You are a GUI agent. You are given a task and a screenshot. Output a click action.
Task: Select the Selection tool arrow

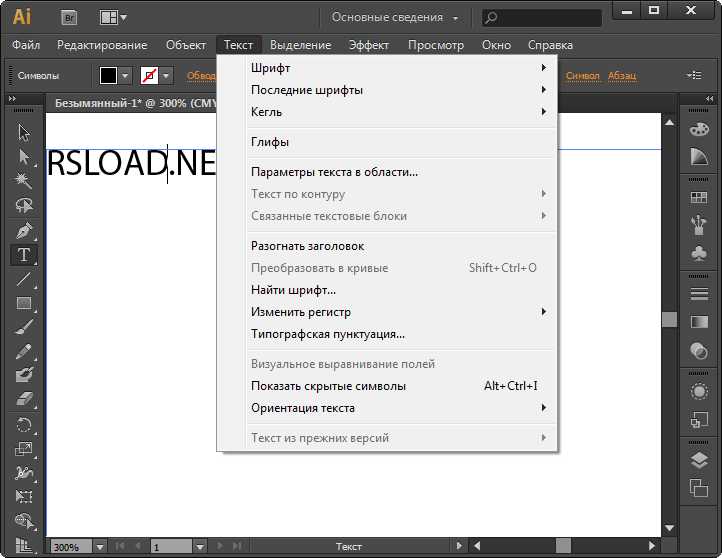23,133
